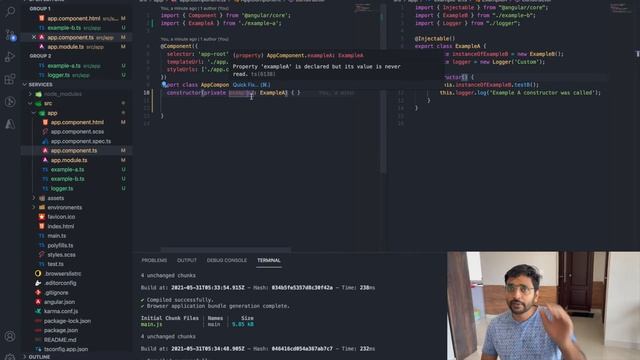Switch to the OUTPUT panel tab

coord(187,260)
